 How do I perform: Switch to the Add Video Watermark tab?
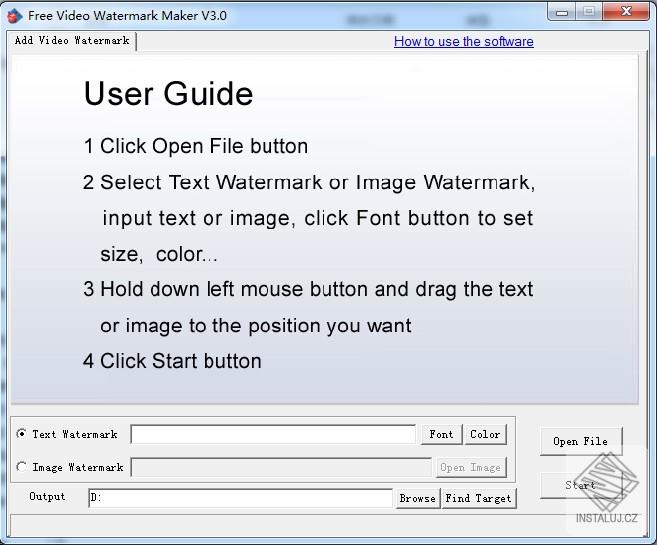coord(72,41)
